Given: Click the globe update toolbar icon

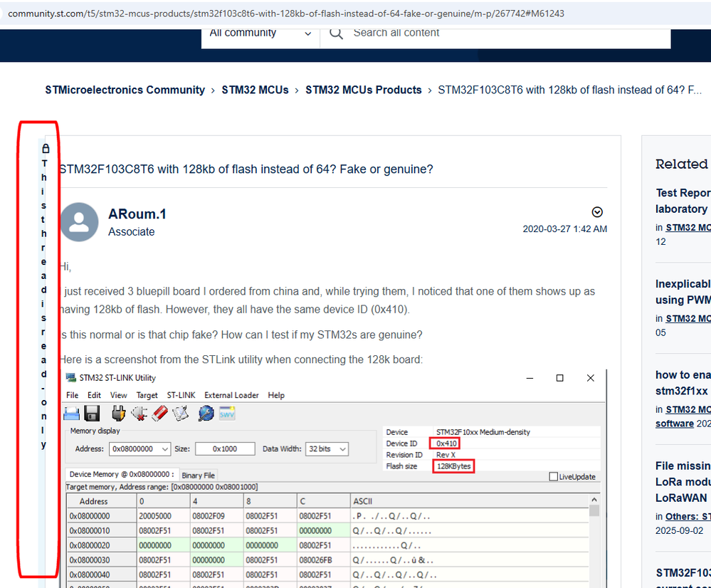Looking at the screenshot, I should pyautogui.click(x=206, y=414).
